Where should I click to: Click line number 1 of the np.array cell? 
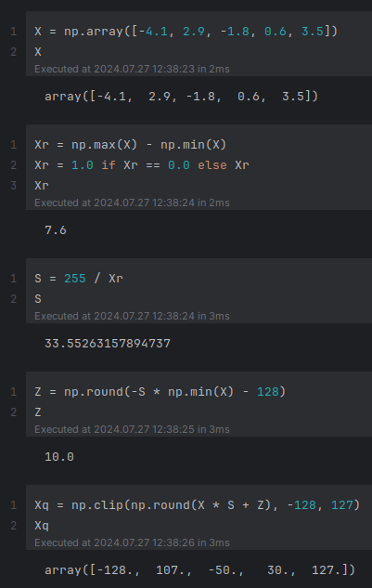click(14, 32)
